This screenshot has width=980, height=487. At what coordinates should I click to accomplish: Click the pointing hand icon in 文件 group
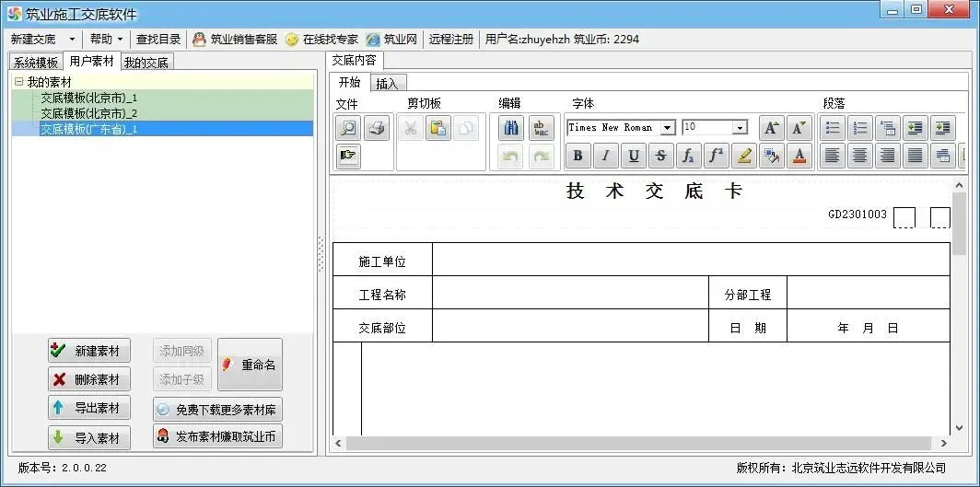[348, 157]
